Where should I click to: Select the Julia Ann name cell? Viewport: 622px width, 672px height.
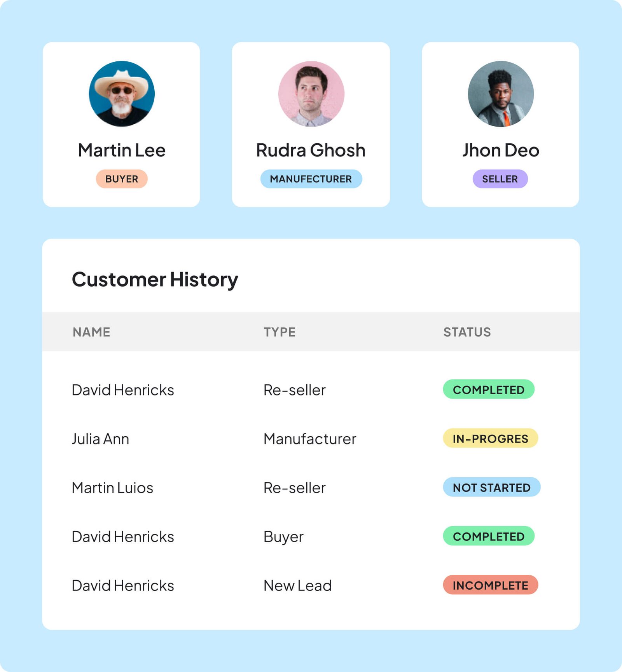[x=100, y=439]
